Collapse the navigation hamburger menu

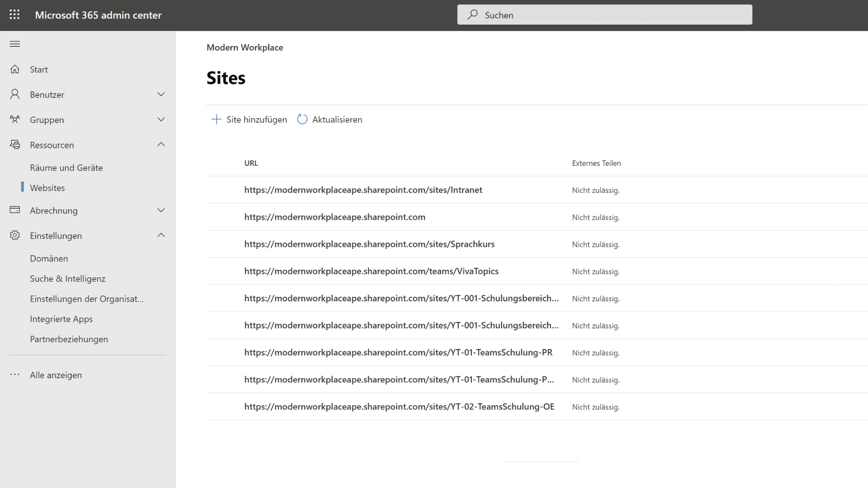(x=15, y=44)
